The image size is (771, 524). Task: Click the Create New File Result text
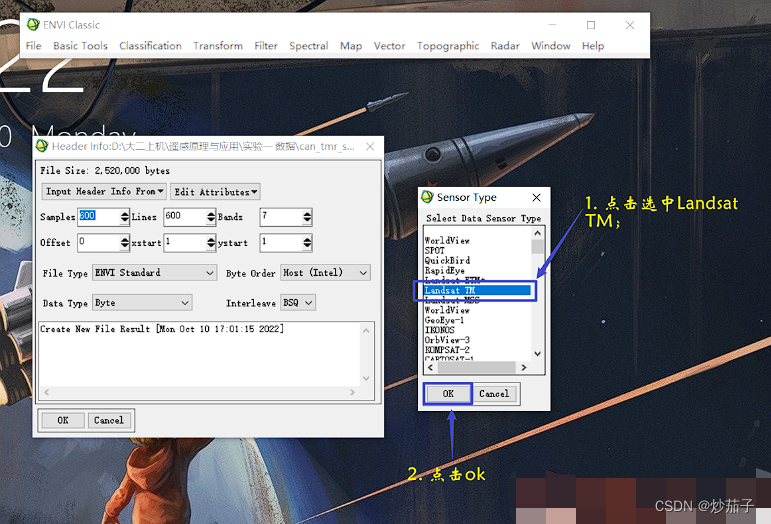point(162,329)
